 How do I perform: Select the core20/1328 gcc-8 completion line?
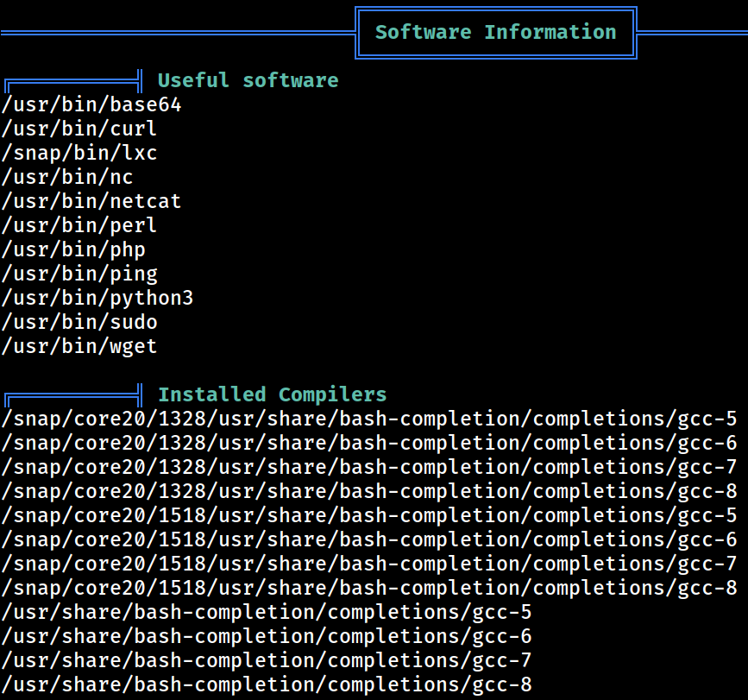(x=369, y=491)
